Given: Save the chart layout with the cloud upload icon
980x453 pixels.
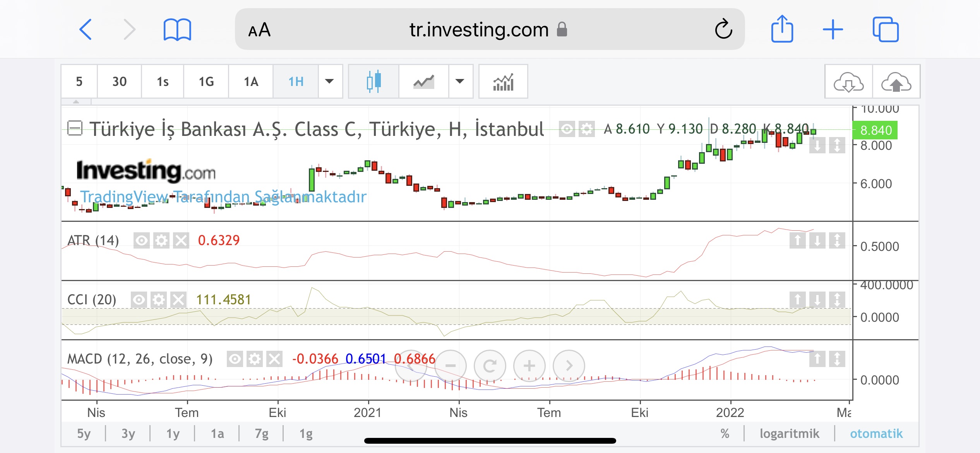Looking at the screenshot, I should click(x=896, y=81).
